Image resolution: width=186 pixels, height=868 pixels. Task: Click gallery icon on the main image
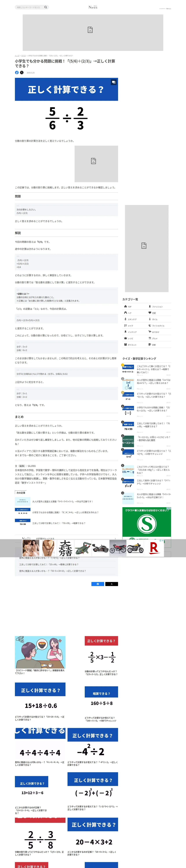[113, 82]
